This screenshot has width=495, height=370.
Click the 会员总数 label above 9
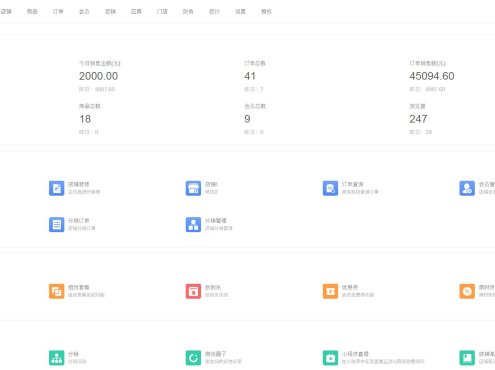[x=255, y=106]
